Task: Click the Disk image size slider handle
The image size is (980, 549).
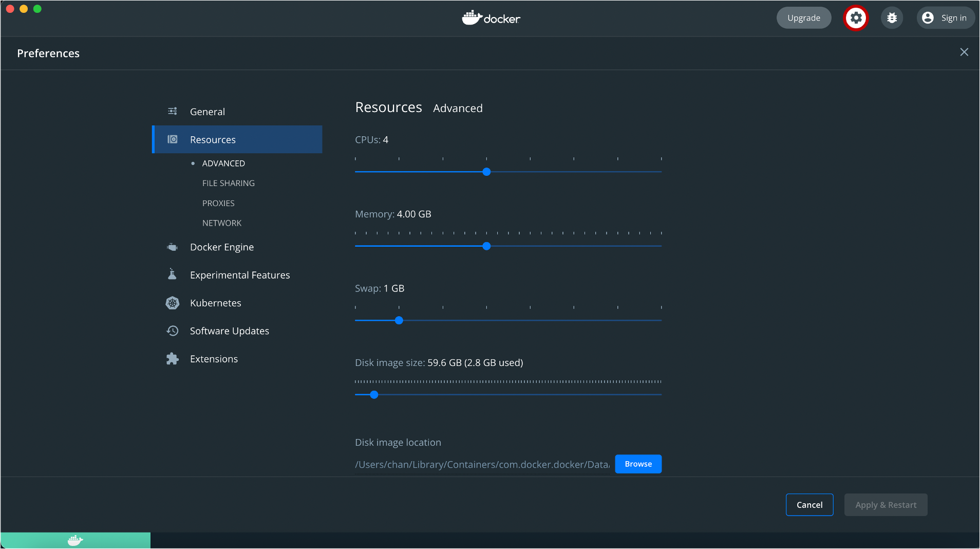Action: tap(374, 395)
